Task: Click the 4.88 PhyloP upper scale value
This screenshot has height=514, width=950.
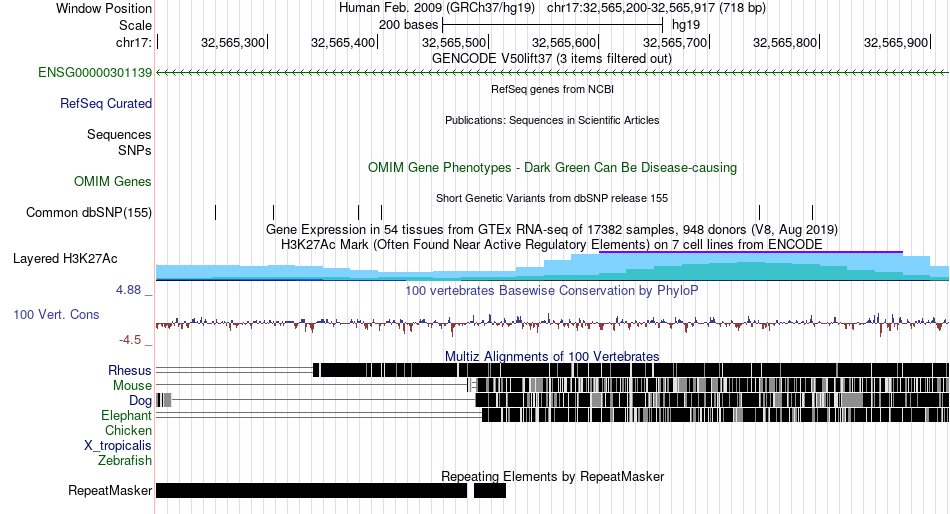Action: [x=128, y=290]
